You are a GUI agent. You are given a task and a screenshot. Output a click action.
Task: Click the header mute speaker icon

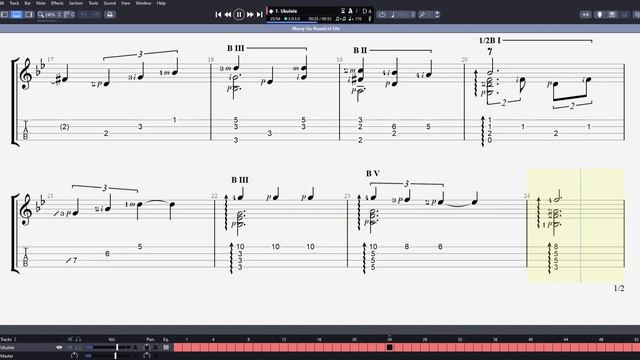pyautogui.click(x=70, y=339)
